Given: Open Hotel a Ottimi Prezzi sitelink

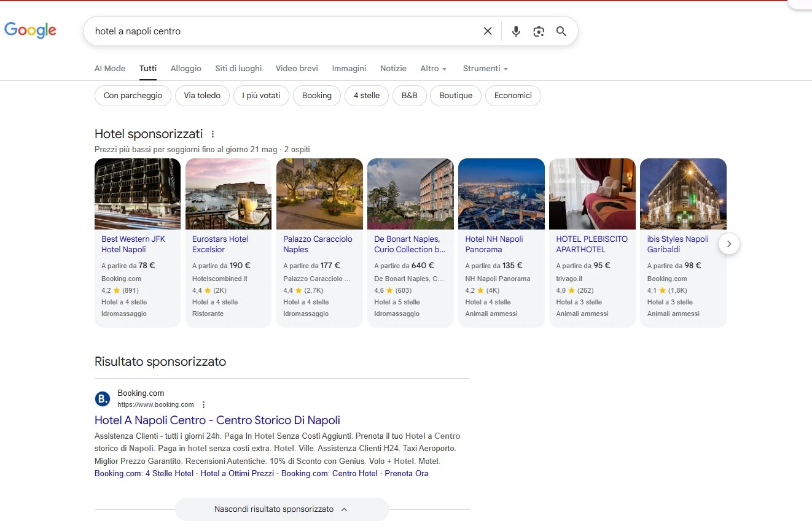Looking at the screenshot, I should (237, 473).
